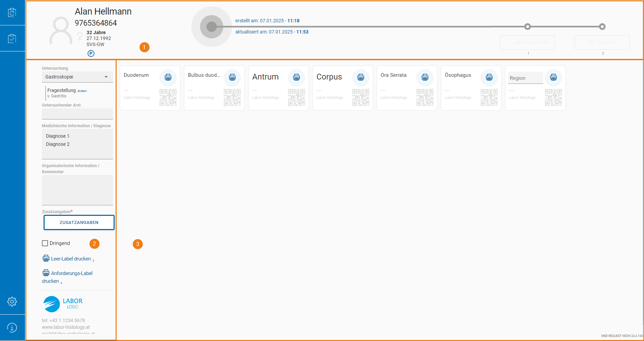The width and height of the screenshot is (644, 341).
Task: Open the checked clipboard sidebar icon
Action: coord(12,39)
